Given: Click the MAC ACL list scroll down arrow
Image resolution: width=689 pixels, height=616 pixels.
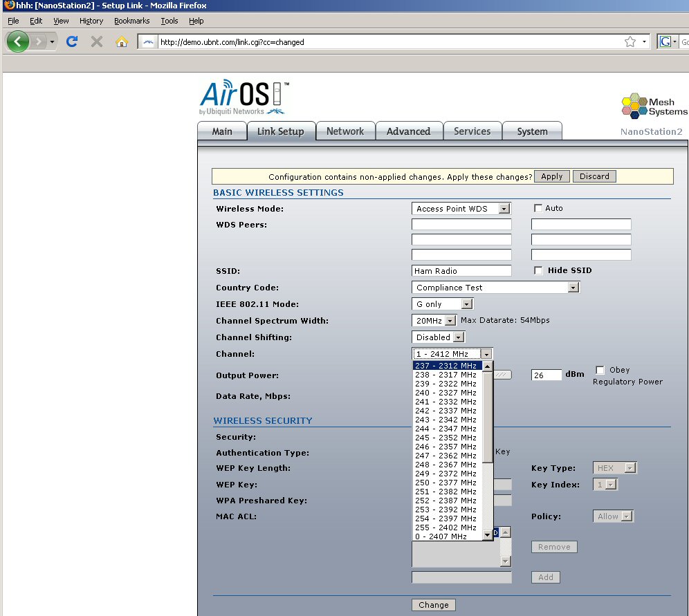Looking at the screenshot, I should (x=506, y=561).
